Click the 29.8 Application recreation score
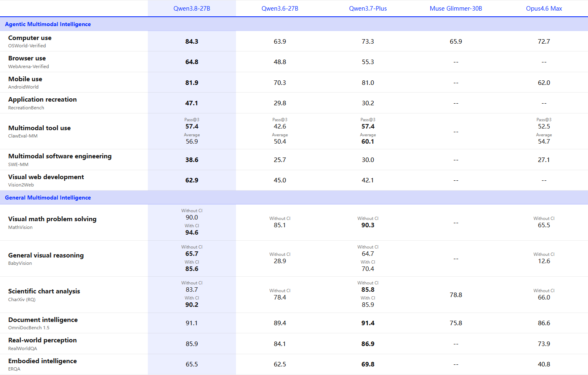 point(280,103)
